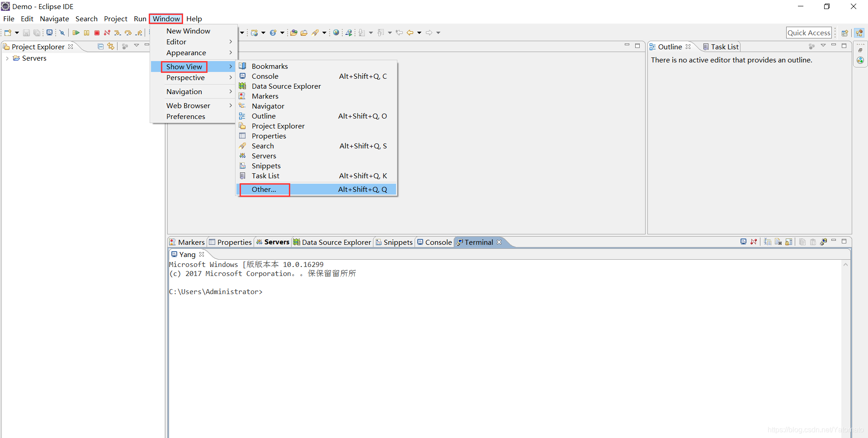The image size is (868, 438).
Task: Toggle Scroll Lock in Terminal view
Action: [789, 242]
